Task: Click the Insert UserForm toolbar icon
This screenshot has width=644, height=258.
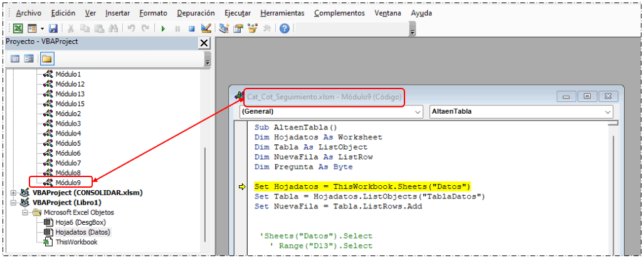Action: pyautogui.click(x=33, y=28)
